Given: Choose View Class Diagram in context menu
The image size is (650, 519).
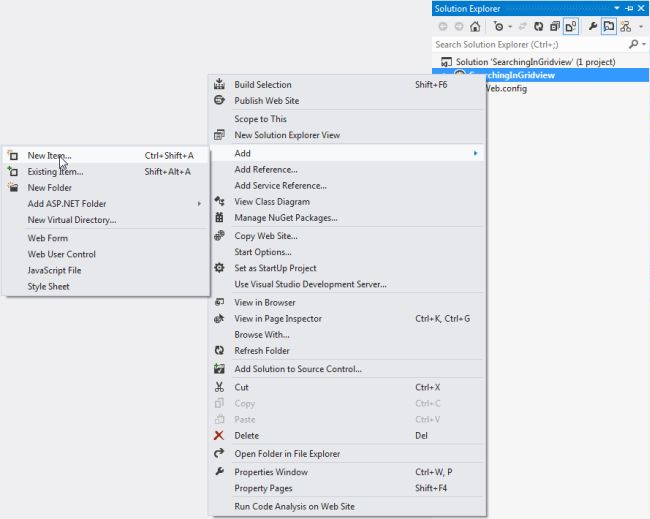Looking at the screenshot, I should 347,202.
